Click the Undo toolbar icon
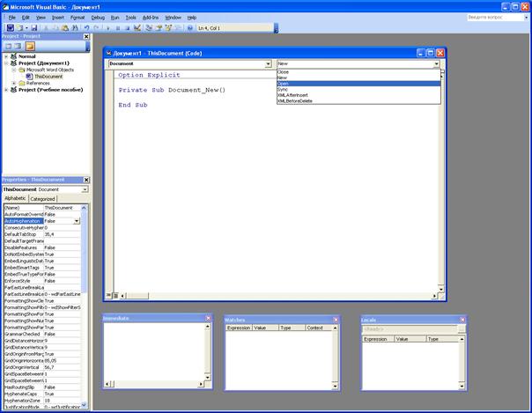This screenshot has width=532, height=413. pyautogui.click(x=87, y=28)
